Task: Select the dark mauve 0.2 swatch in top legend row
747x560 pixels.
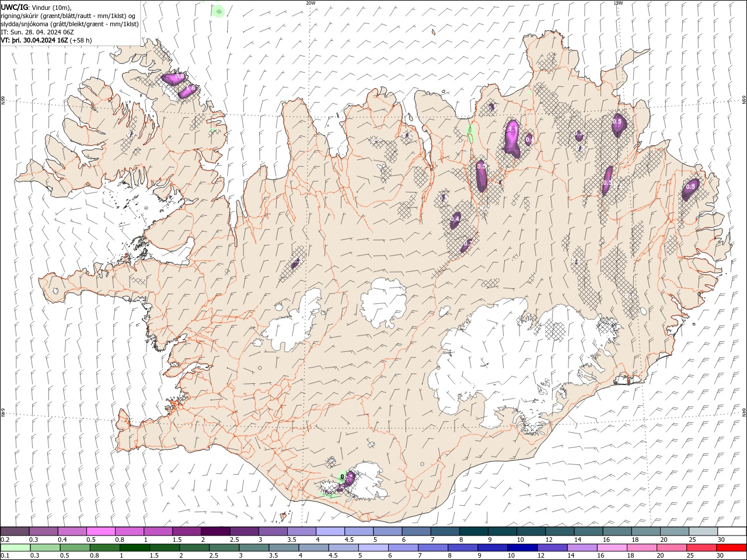Action: (15, 531)
